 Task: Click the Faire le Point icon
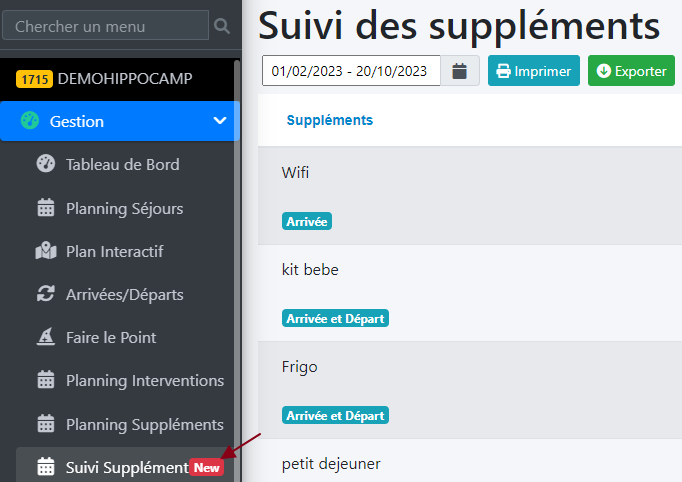tap(45, 337)
